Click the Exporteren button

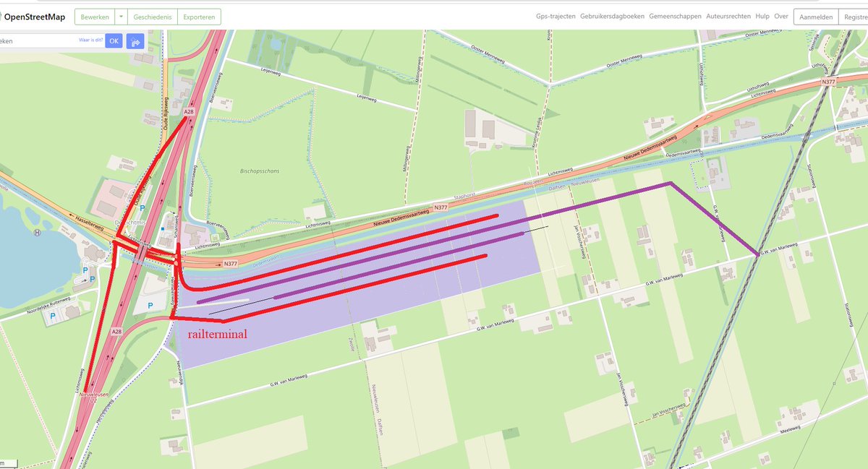point(199,16)
